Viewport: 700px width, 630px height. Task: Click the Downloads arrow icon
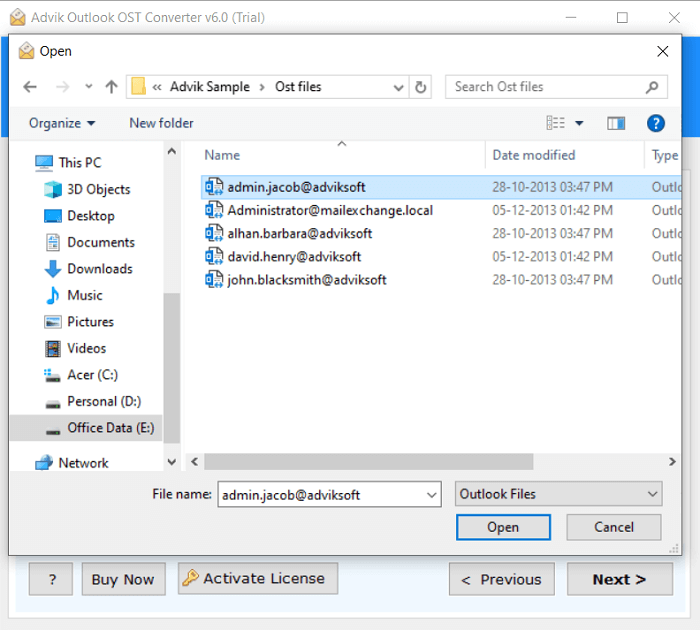[x=53, y=269]
